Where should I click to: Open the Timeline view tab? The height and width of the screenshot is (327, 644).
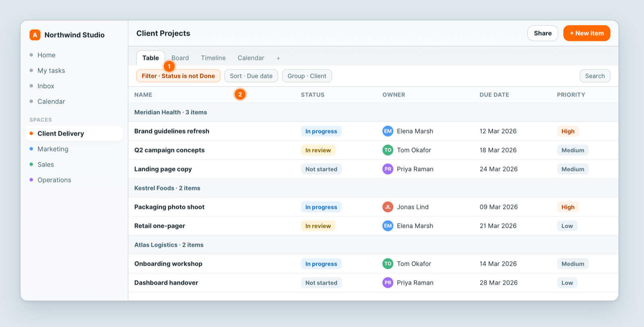click(213, 58)
